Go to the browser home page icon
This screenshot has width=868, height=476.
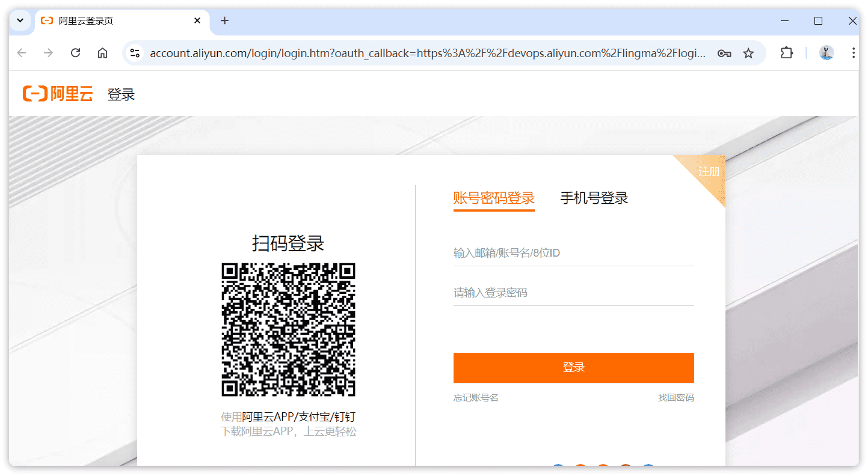pyautogui.click(x=102, y=53)
